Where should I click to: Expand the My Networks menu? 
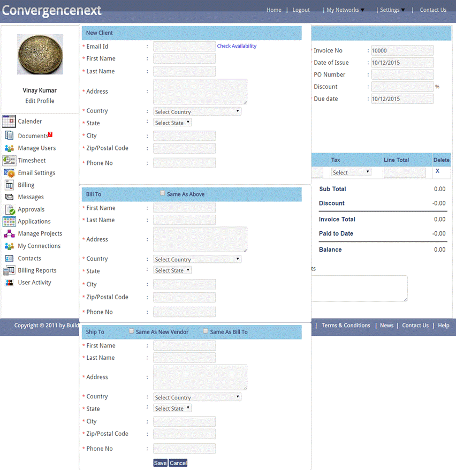(x=345, y=10)
